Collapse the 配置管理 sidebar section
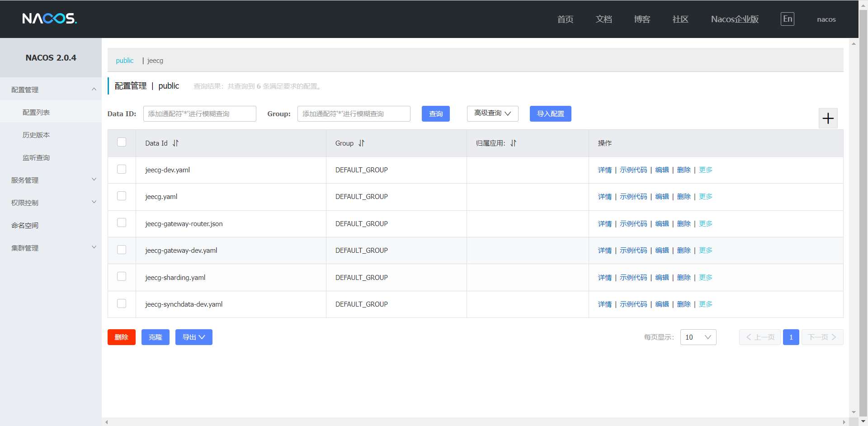The image size is (868, 426). (51, 89)
